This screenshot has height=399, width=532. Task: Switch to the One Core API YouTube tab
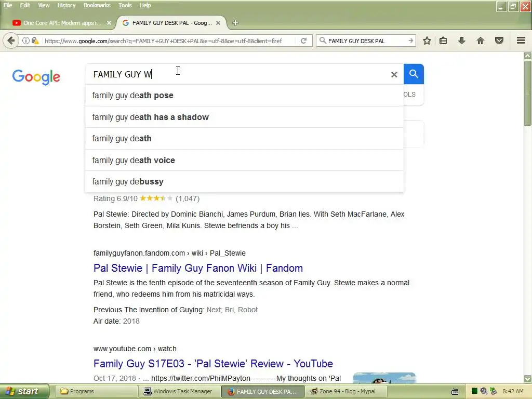pyautogui.click(x=61, y=23)
